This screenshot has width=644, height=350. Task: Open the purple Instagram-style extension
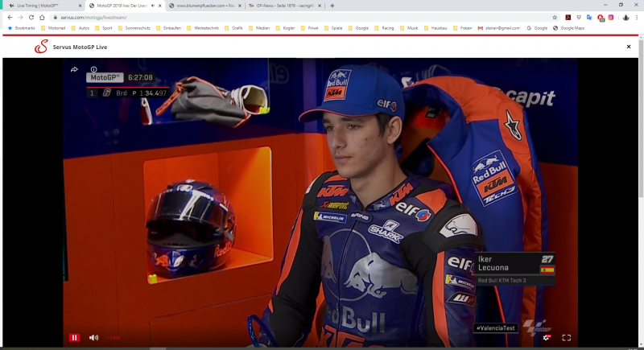pos(611,17)
